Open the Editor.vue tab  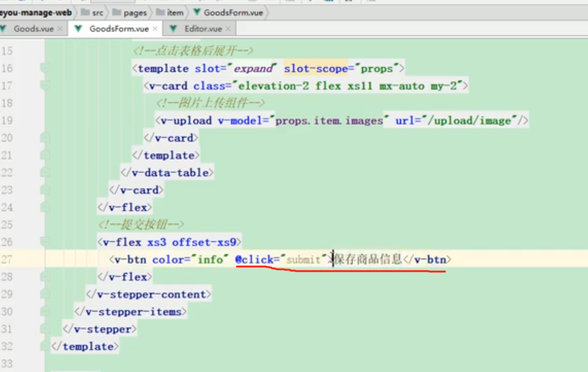pyautogui.click(x=203, y=29)
